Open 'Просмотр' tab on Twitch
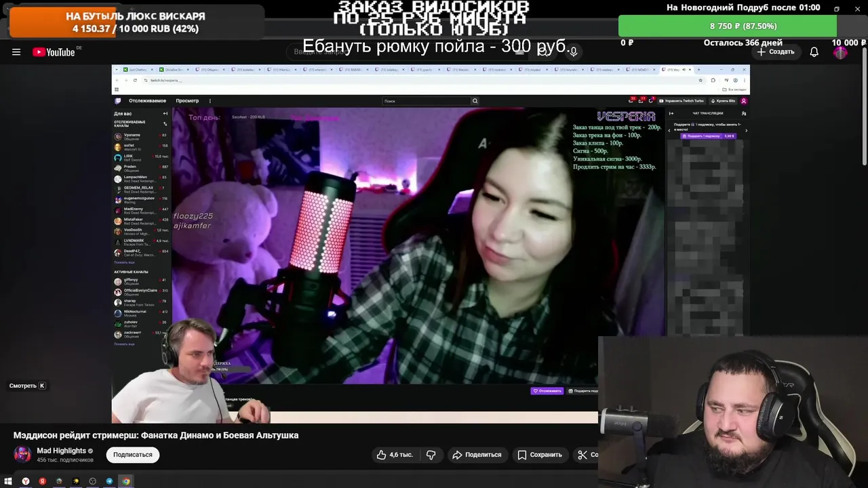 [187, 101]
